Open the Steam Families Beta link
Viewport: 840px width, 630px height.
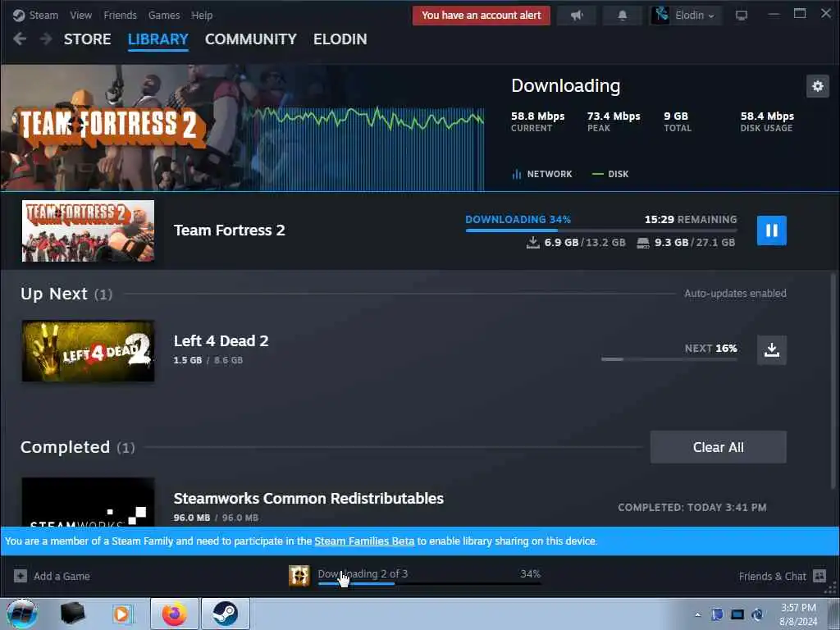tap(364, 541)
